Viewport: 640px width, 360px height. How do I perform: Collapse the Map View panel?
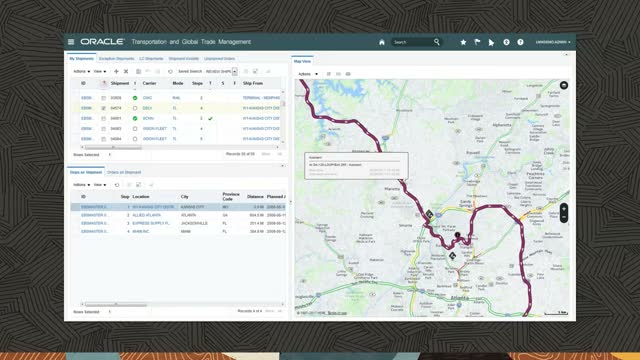tap(567, 55)
